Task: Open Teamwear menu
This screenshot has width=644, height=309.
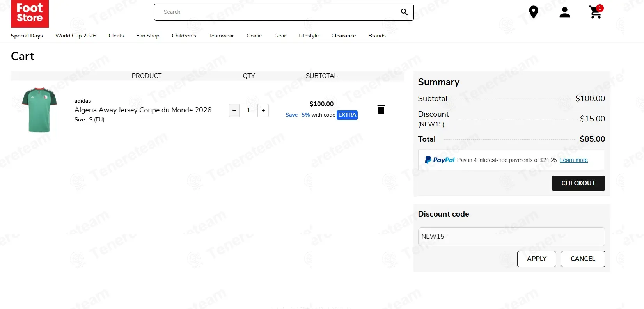Action: point(221,36)
